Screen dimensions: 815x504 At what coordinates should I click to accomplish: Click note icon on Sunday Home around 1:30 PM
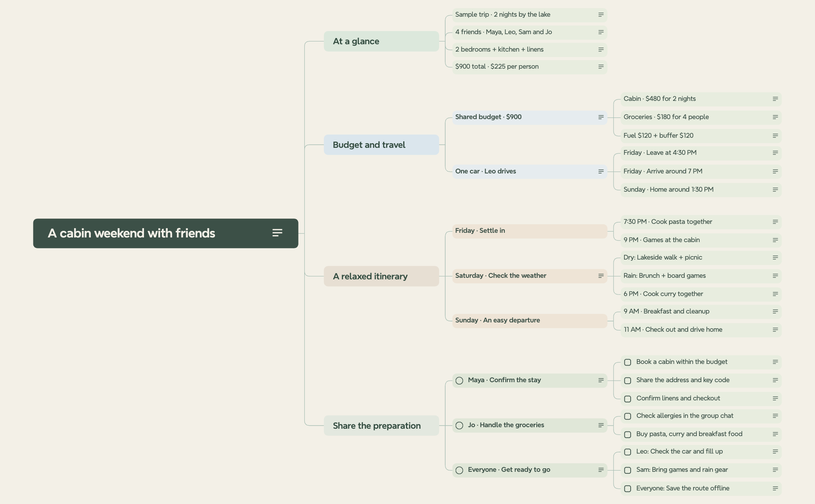pos(775,190)
